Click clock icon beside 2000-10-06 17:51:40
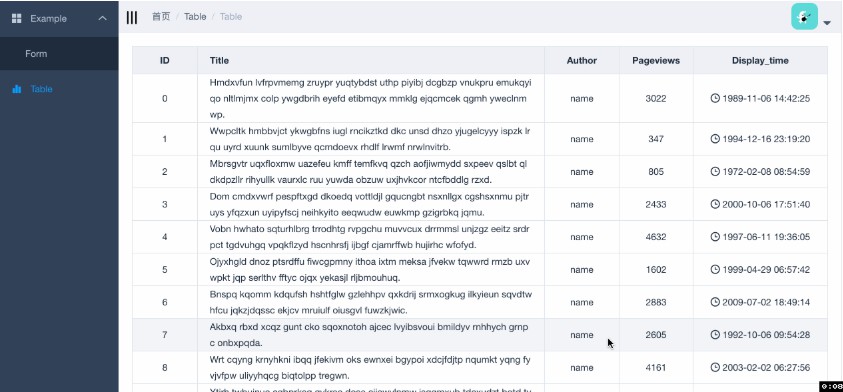 [715, 204]
